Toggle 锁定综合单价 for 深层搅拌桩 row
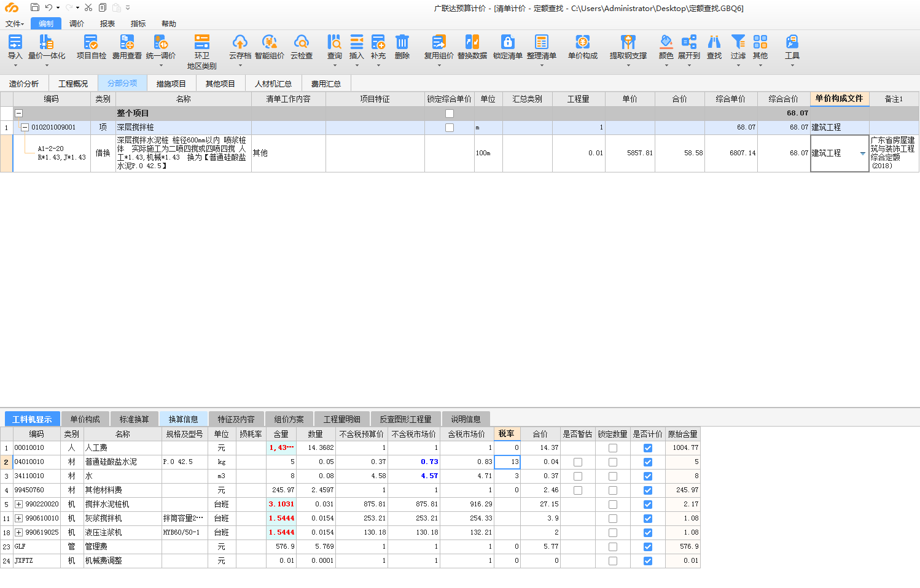Screen dimensions: 920x588 (x=450, y=128)
